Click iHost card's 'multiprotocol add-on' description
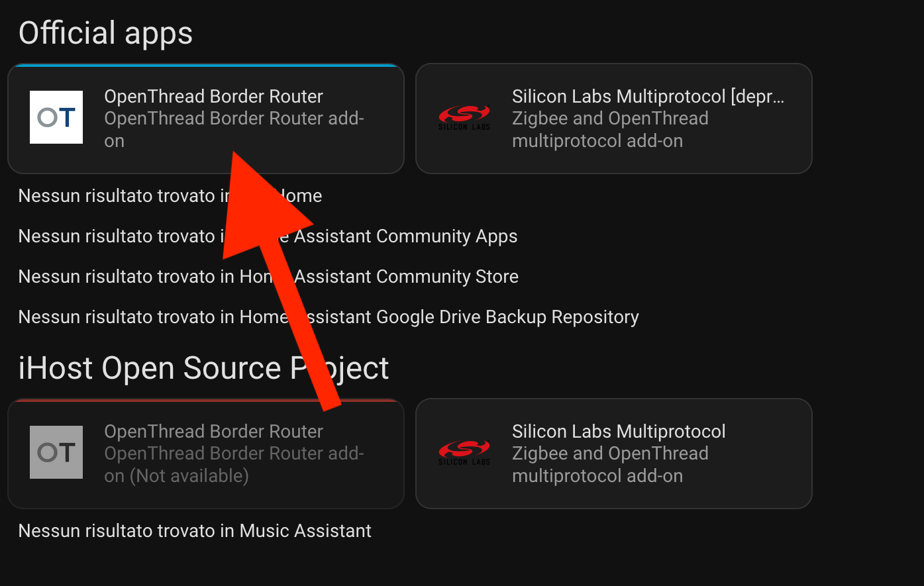Viewport: 924px width, 586px height. 597,476
